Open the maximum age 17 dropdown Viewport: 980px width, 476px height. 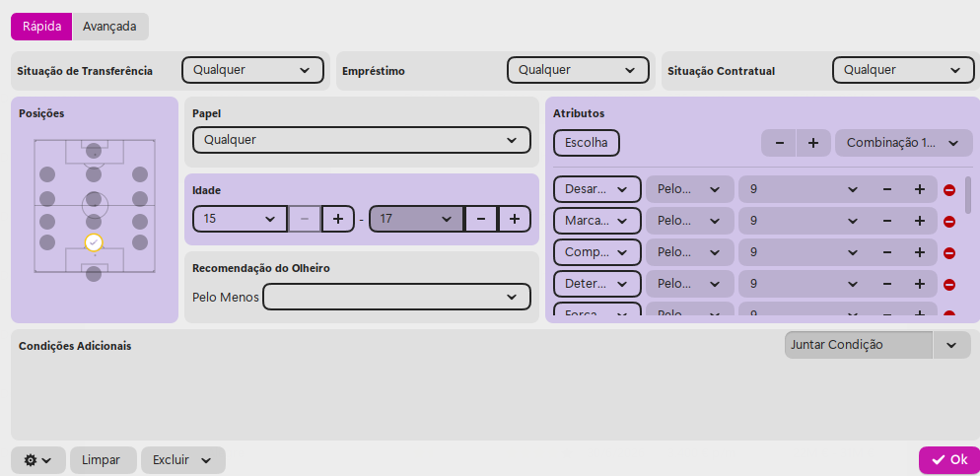click(x=416, y=219)
